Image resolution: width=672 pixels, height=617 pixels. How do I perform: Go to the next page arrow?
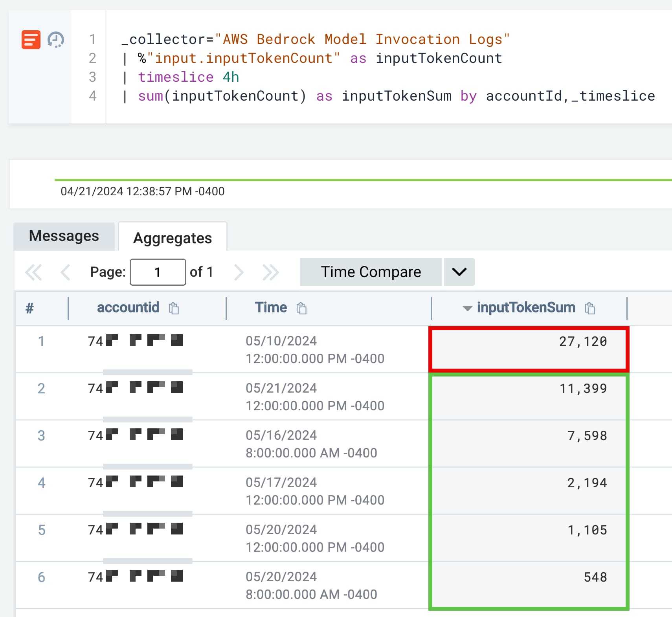click(239, 272)
